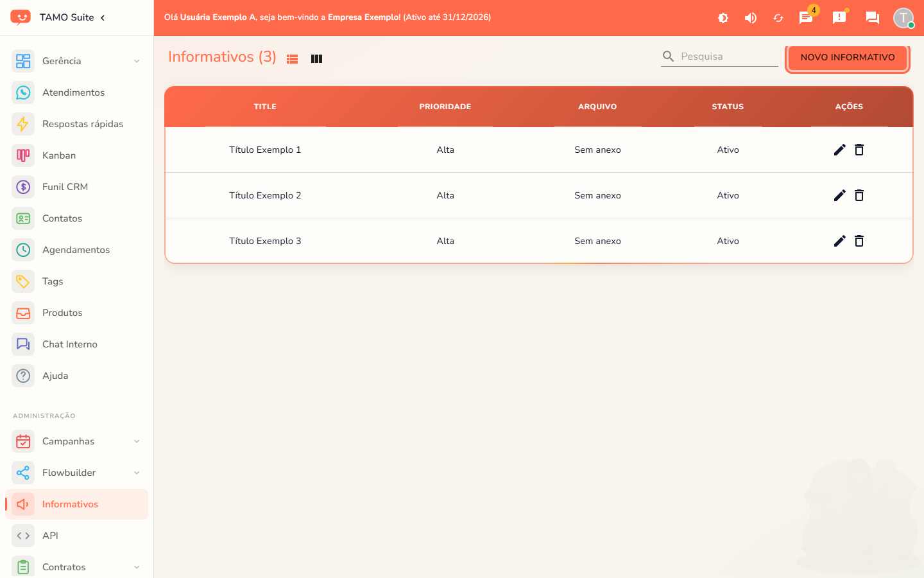Open Ajuda help item
Image resolution: width=924 pixels, height=578 pixels.
(x=76, y=376)
